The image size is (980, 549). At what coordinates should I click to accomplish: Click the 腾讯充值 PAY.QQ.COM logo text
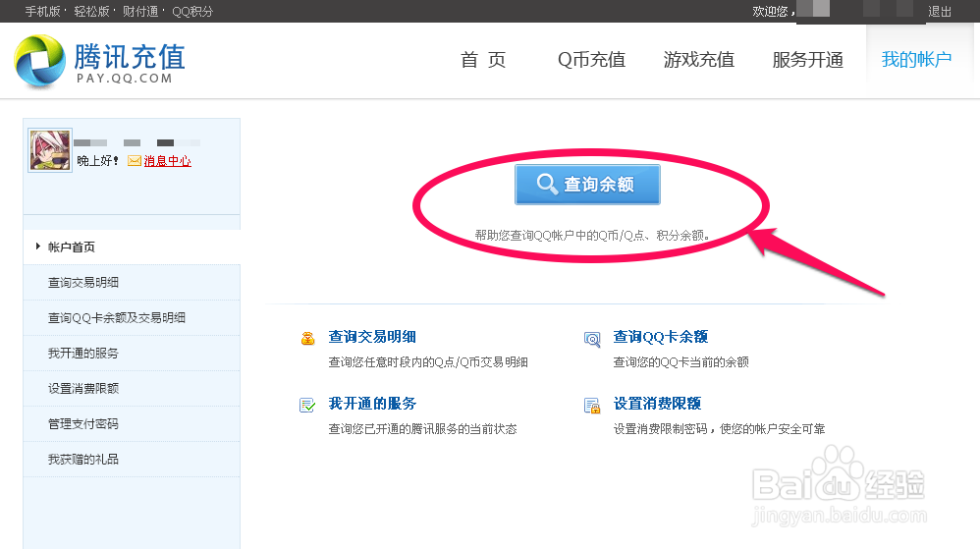click(130, 63)
